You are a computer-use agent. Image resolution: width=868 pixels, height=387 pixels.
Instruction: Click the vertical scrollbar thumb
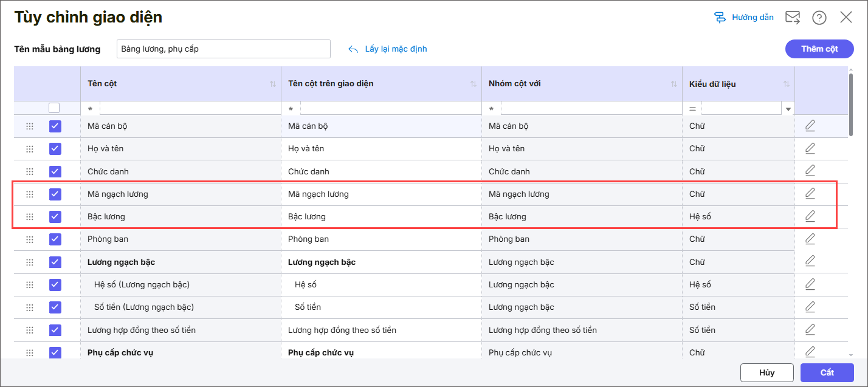coord(850,104)
